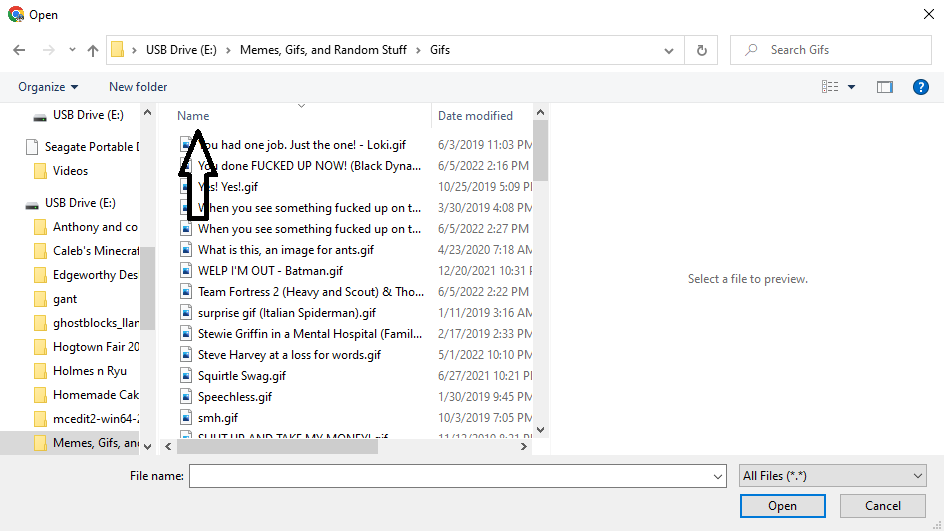944x531 pixels.
Task: Click the file list scroll-down arrow
Action: click(x=540, y=430)
